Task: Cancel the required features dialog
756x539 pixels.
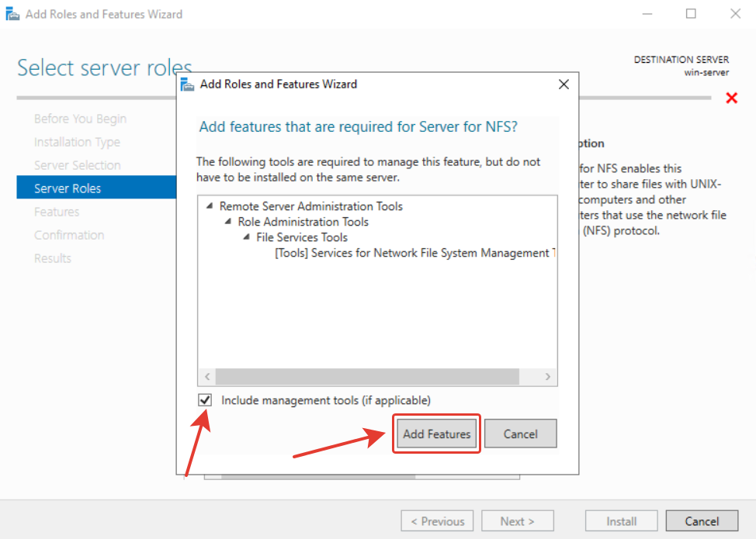Action: click(x=520, y=434)
